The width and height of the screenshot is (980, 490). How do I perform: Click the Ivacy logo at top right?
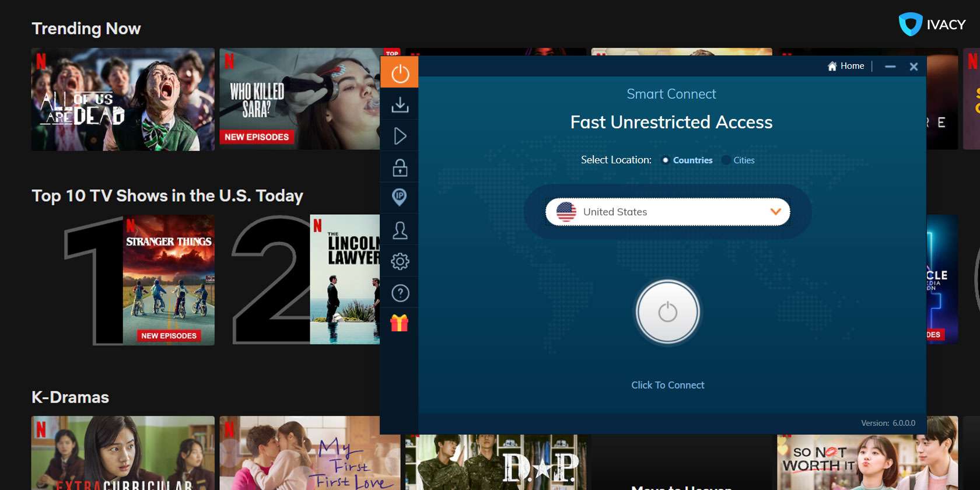coord(932,24)
